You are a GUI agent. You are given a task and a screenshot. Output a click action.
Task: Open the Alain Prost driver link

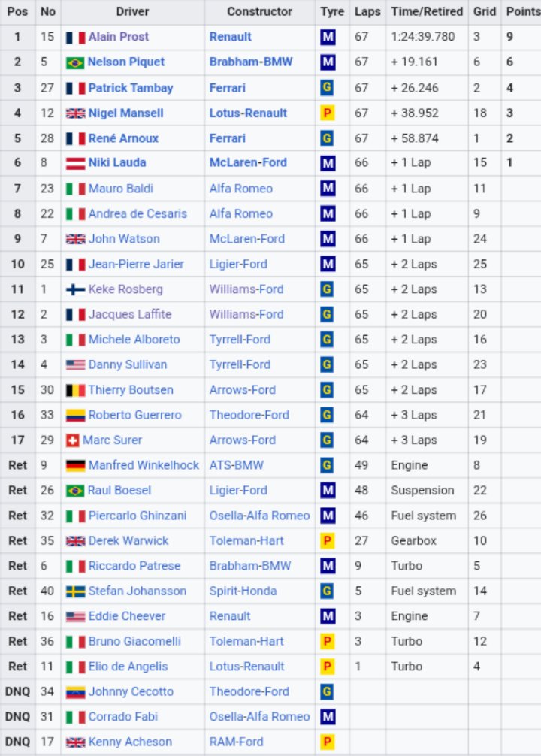119,37
